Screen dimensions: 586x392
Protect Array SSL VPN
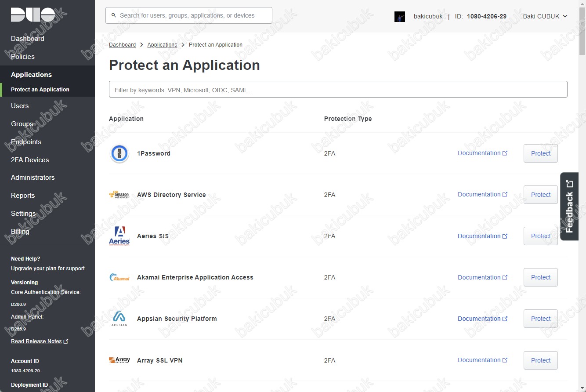tap(541, 360)
